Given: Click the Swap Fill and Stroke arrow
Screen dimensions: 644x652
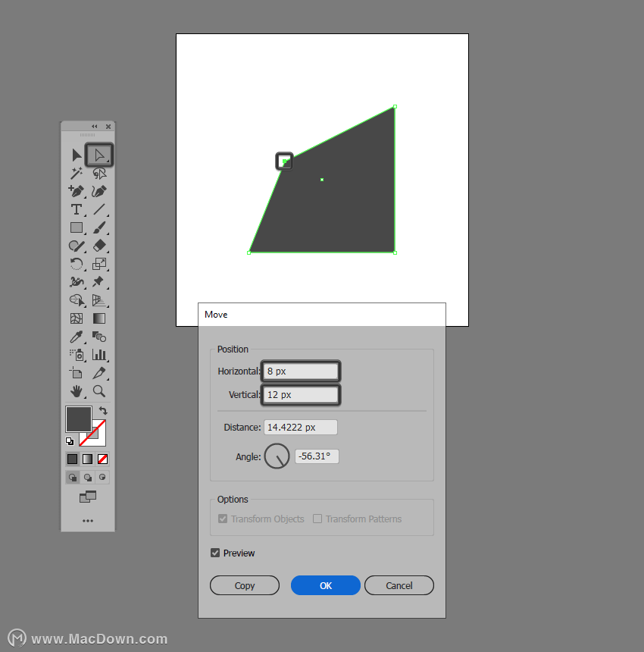Looking at the screenshot, I should coord(103,411).
